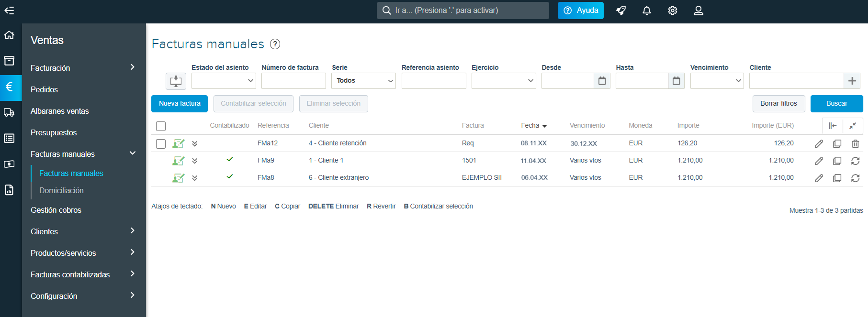Open Gestión cobros
The height and width of the screenshot is (317, 868).
56,210
